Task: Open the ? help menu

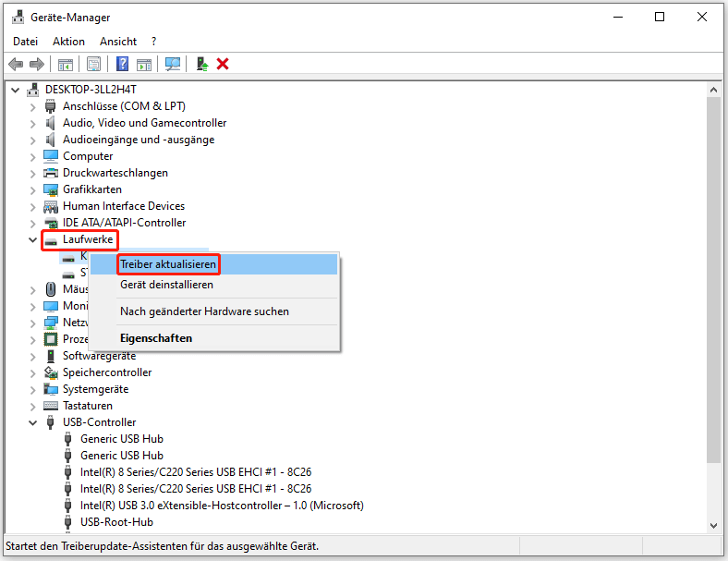Action: pyautogui.click(x=153, y=42)
